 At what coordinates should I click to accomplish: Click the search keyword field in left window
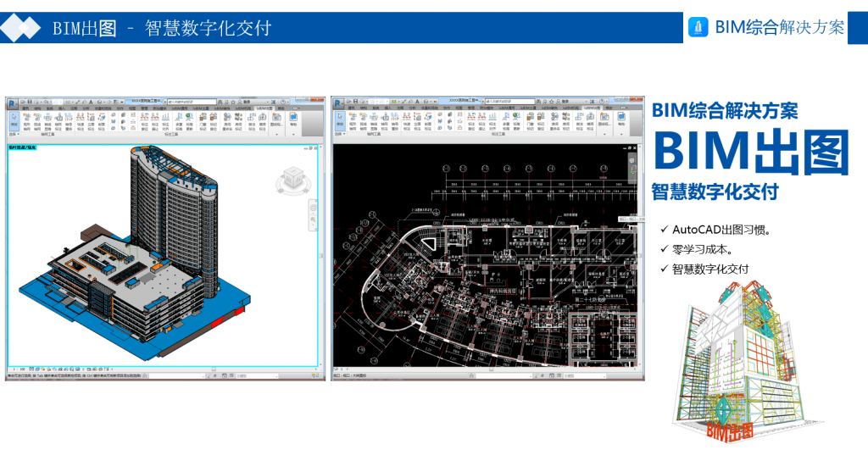(192, 102)
